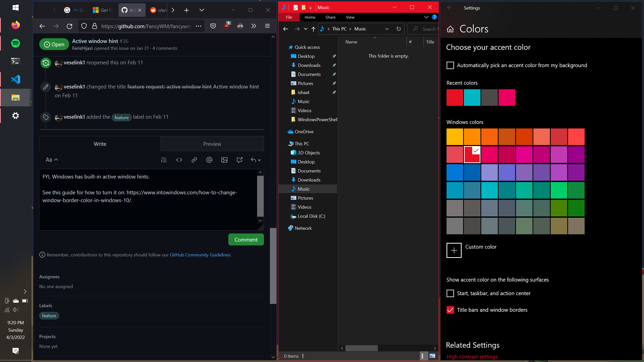
Task: Check Start, taskbar, and action center surface
Action: point(450,293)
